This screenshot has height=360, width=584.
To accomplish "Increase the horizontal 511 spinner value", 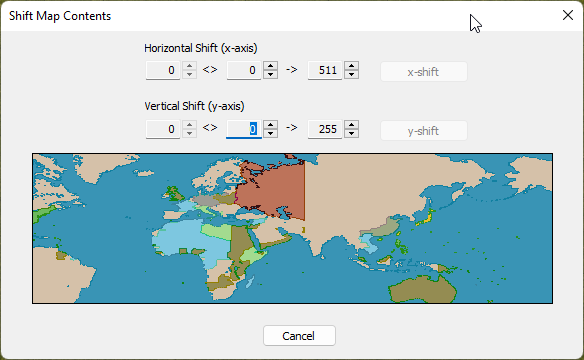I will [x=352, y=66].
